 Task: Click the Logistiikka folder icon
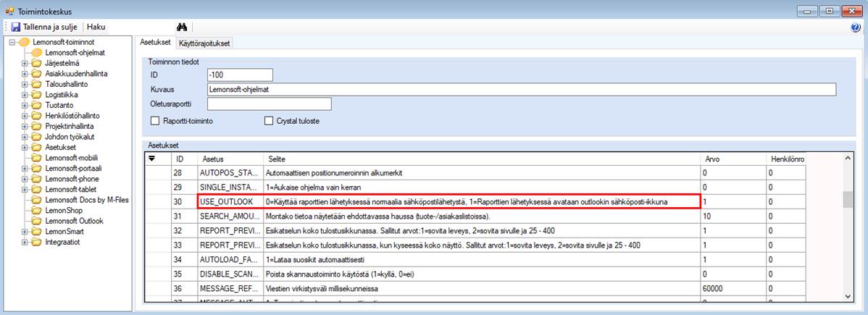(x=36, y=95)
